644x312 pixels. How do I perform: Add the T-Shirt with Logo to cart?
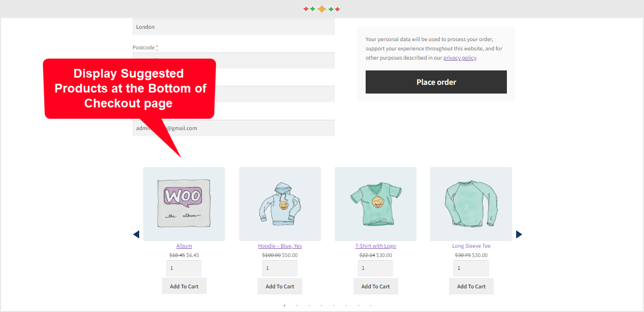[x=375, y=286]
